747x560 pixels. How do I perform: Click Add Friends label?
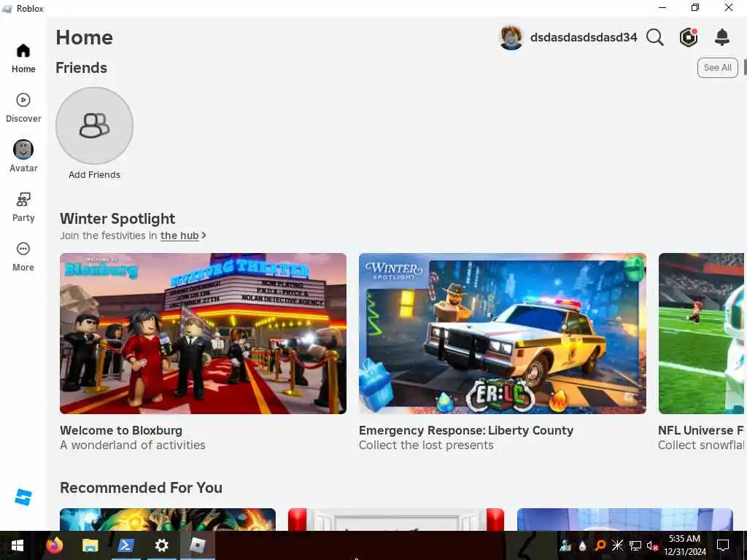pos(94,175)
